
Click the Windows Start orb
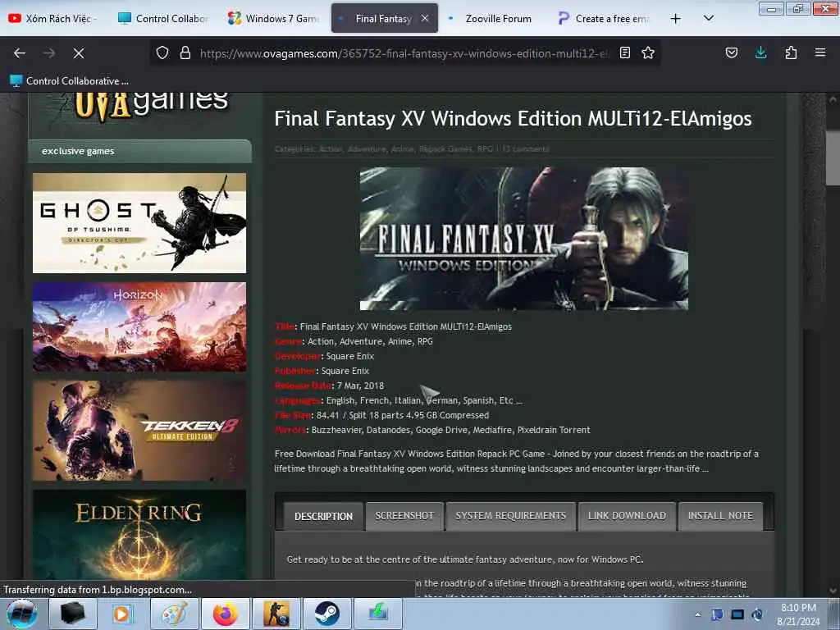(22, 614)
